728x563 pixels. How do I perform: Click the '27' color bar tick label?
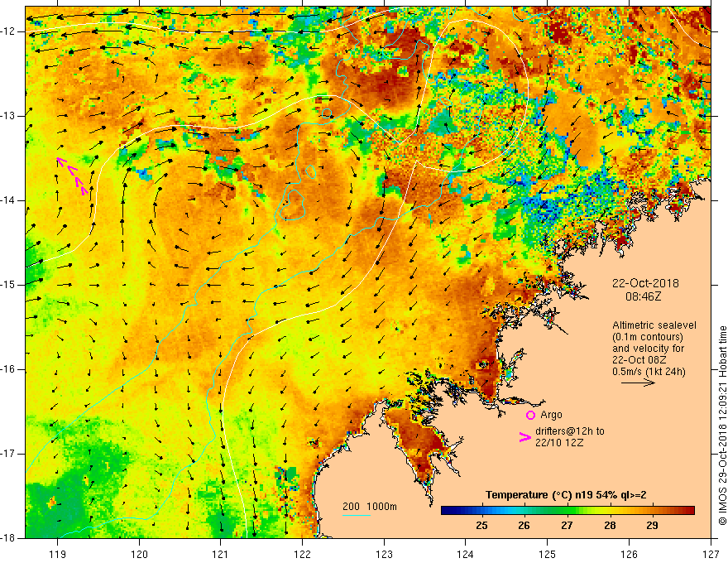(567, 526)
